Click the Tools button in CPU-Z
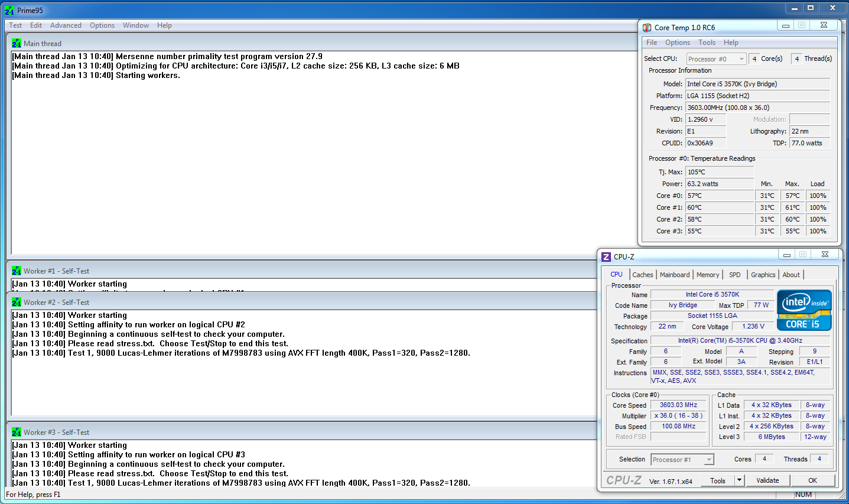The width and height of the screenshot is (849, 504). tap(718, 480)
